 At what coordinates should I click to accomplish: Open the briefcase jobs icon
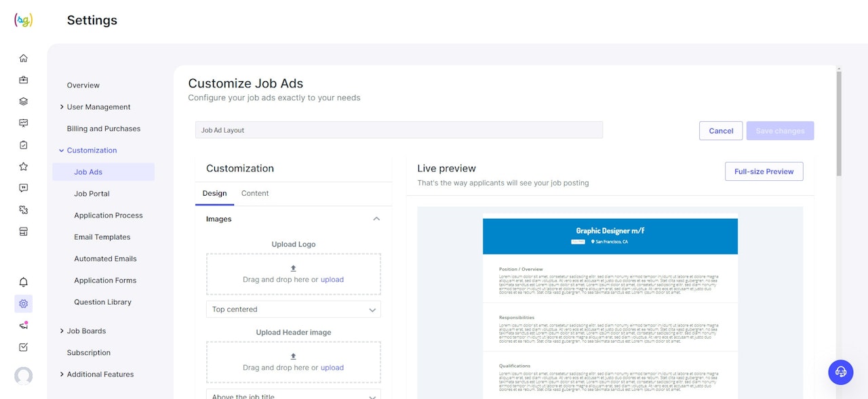point(24,80)
